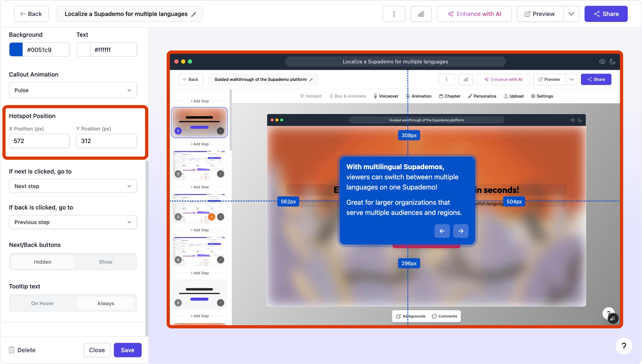This screenshot has width=642, height=364.
Task: Open the Settings tab with gear icon
Action: pyautogui.click(x=542, y=96)
